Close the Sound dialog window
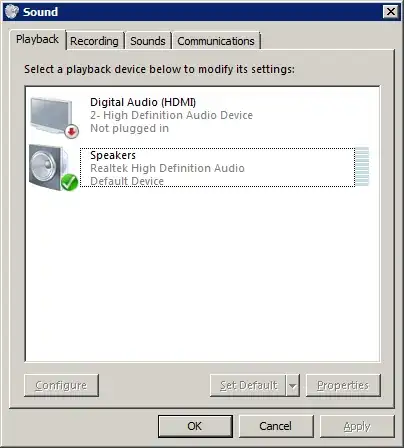The image size is (404, 448). coord(390,12)
